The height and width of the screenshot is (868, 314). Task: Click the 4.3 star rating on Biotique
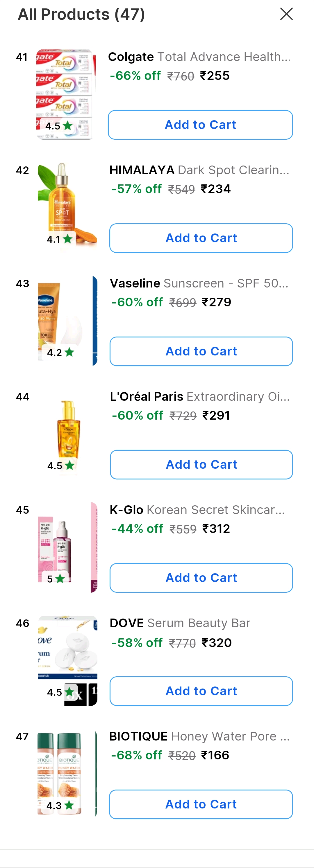click(60, 805)
